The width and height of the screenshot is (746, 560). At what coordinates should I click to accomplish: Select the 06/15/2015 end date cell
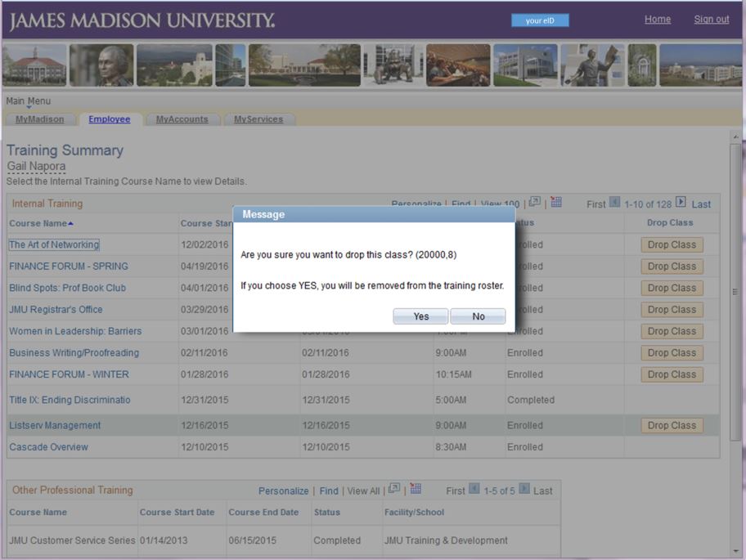[x=252, y=540]
